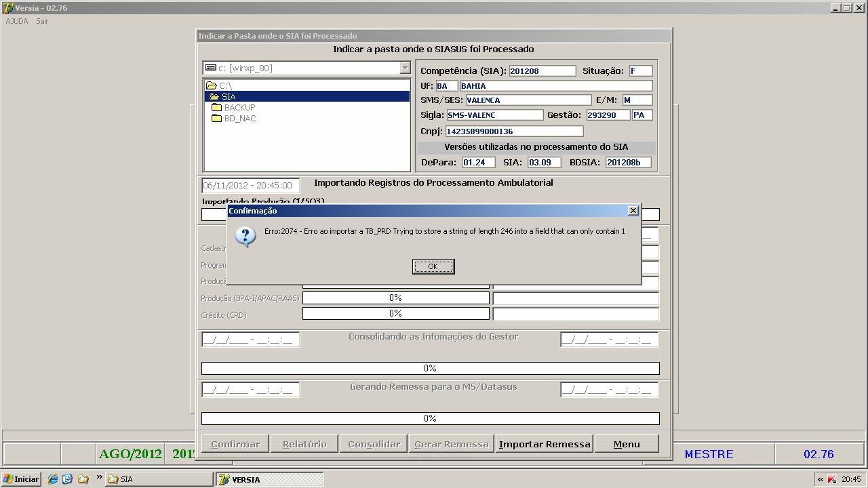Click OK in the Confirmação error dialog

(433, 266)
